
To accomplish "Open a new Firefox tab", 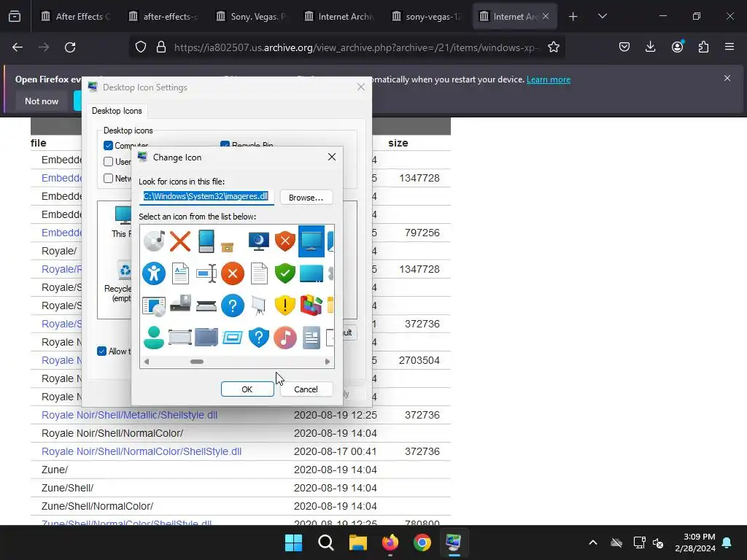I will (x=573, y=17).
